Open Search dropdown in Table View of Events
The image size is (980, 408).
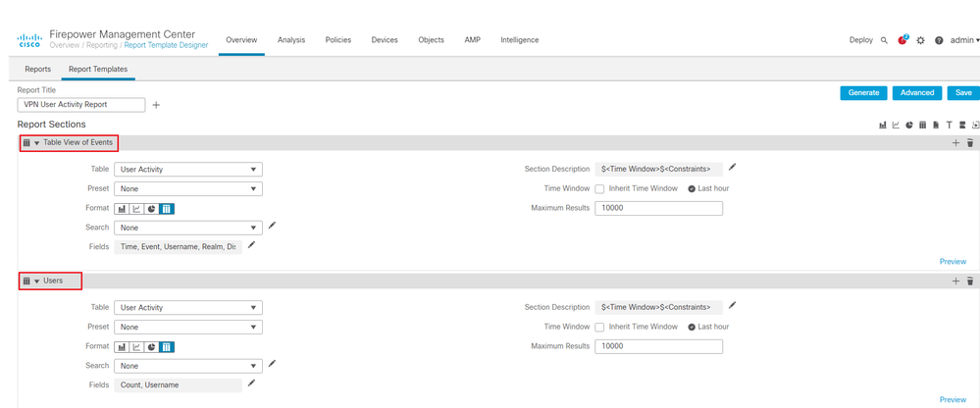coord(188,229)
